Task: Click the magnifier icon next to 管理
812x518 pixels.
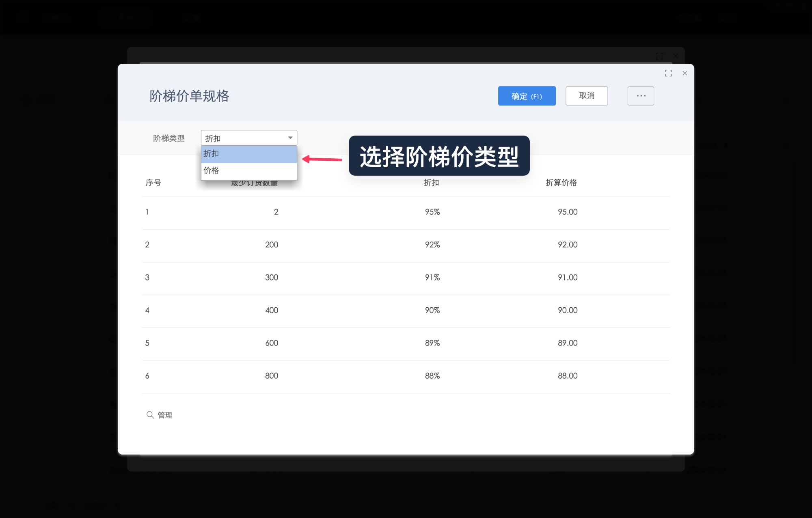Action: point(150,415)
